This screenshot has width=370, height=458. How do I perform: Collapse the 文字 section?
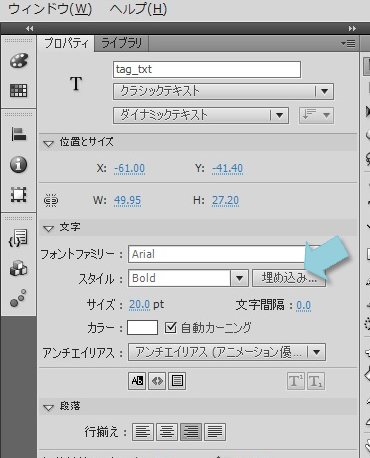(49, 228)
